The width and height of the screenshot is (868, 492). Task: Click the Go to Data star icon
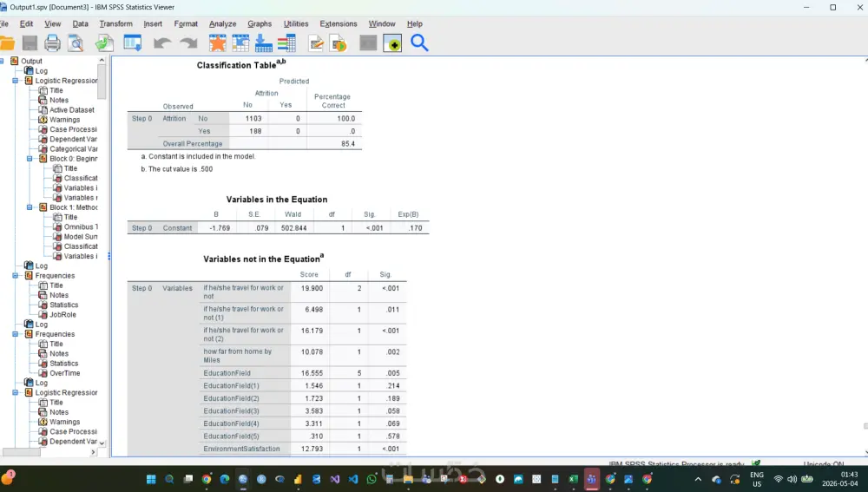pos(218,43)
